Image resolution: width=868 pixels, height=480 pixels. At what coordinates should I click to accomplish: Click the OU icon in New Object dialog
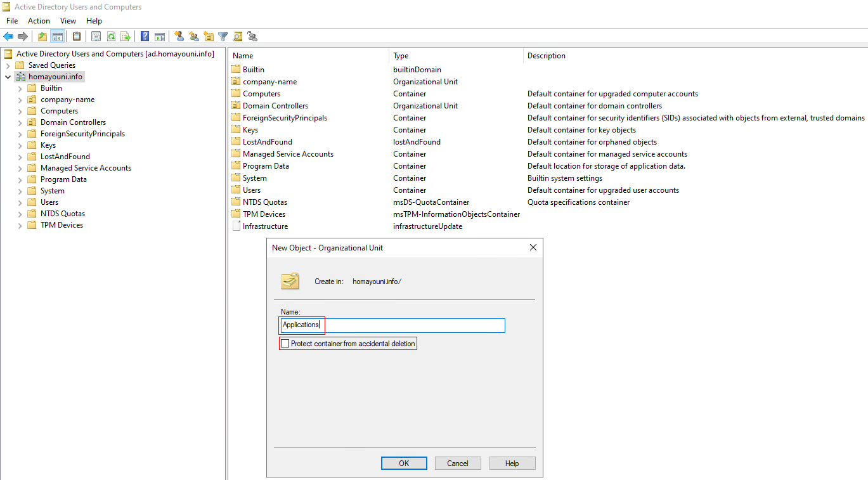(290, 280)
